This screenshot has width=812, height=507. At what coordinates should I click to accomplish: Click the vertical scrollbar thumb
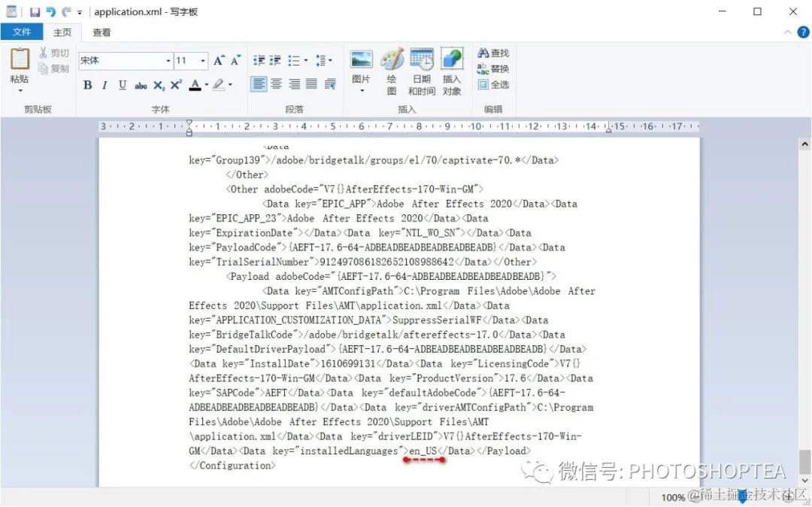point(804,462)
